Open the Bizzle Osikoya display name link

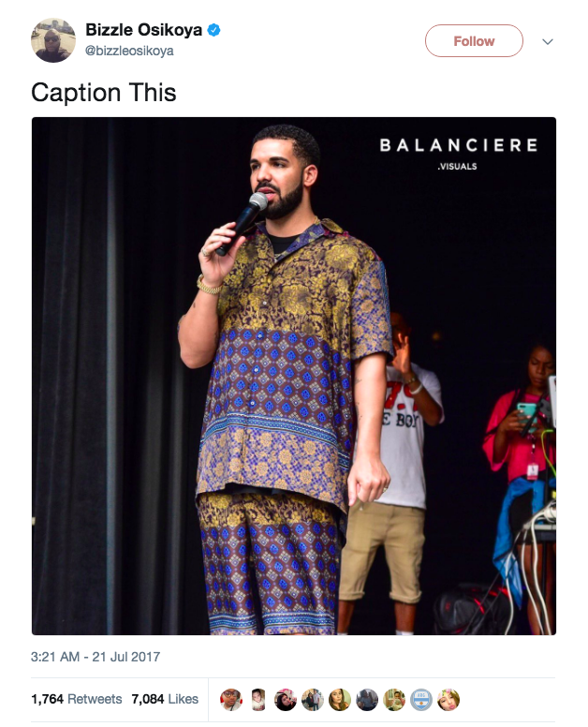click(x=143, y=30)
